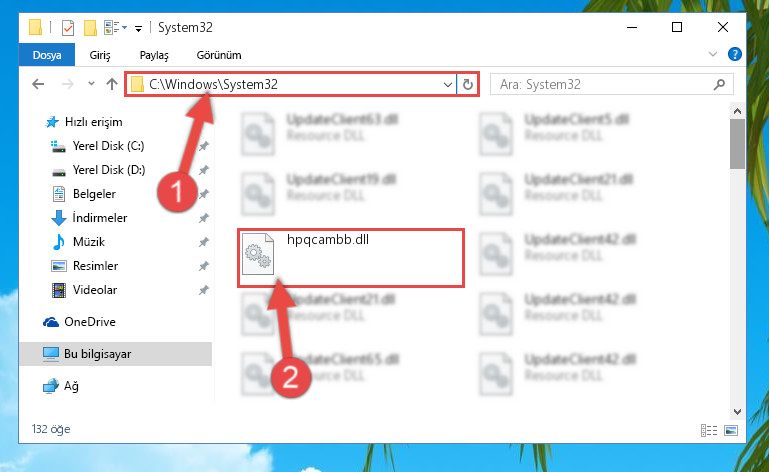The height and width of the screenshot is (472, 769).
Task: Expand the address bar history dropdown
Action: pyautogui.click(x=447, y=84)
